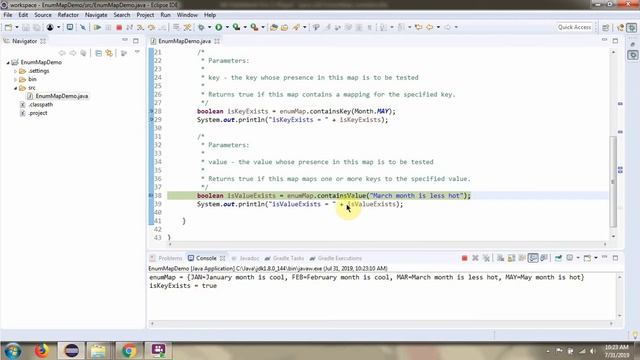Viewport: 640px width, 360px height.
Task: Open the File menu
Action: pyautogui.click(x=8, y=15)
